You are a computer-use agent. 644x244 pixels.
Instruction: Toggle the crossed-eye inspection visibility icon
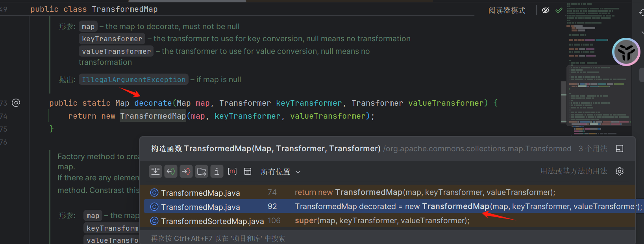pos(546,11)
